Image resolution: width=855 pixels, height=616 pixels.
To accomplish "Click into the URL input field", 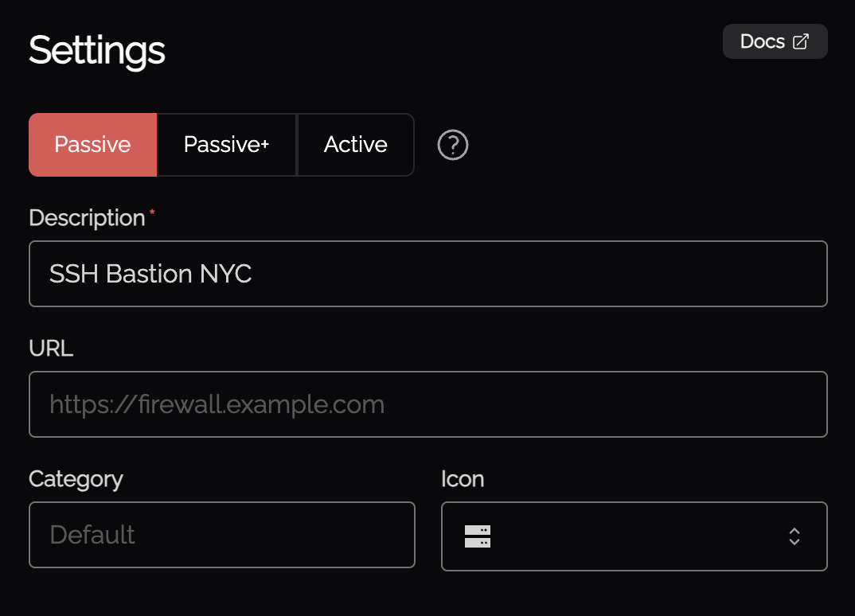I will point(427,404).
